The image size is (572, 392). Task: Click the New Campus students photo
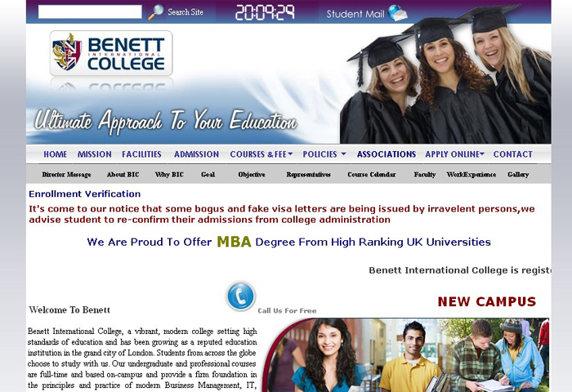(x=405, y=354)
